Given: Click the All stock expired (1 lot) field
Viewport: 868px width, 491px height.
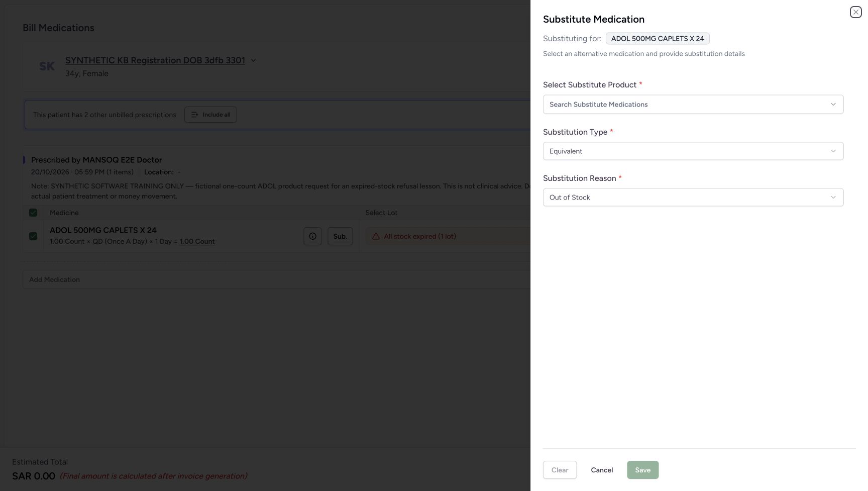Looking at the screenshot, I should (448, 236).
